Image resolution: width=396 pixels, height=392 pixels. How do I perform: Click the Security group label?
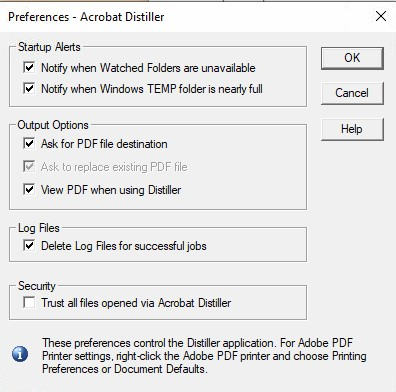tap(37, 286)
